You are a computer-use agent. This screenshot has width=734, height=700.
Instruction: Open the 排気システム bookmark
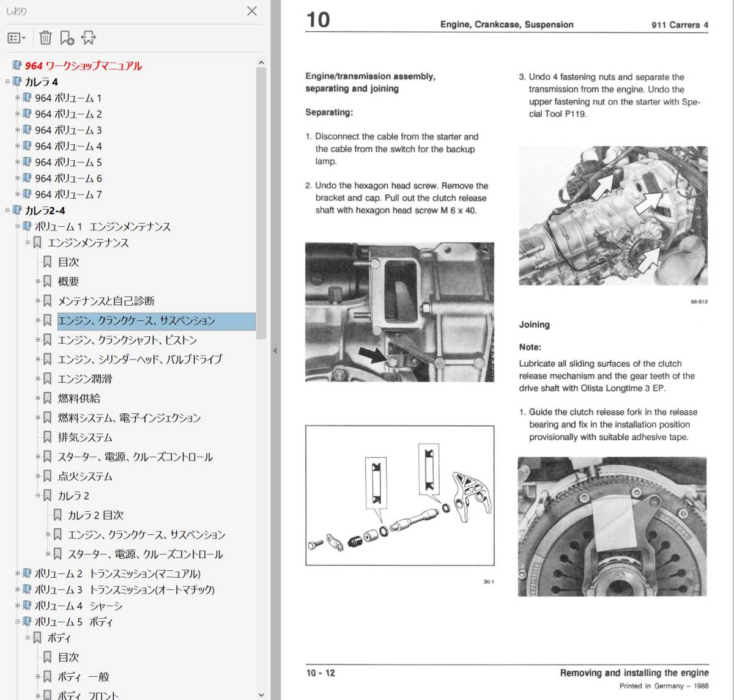(85, 438)
